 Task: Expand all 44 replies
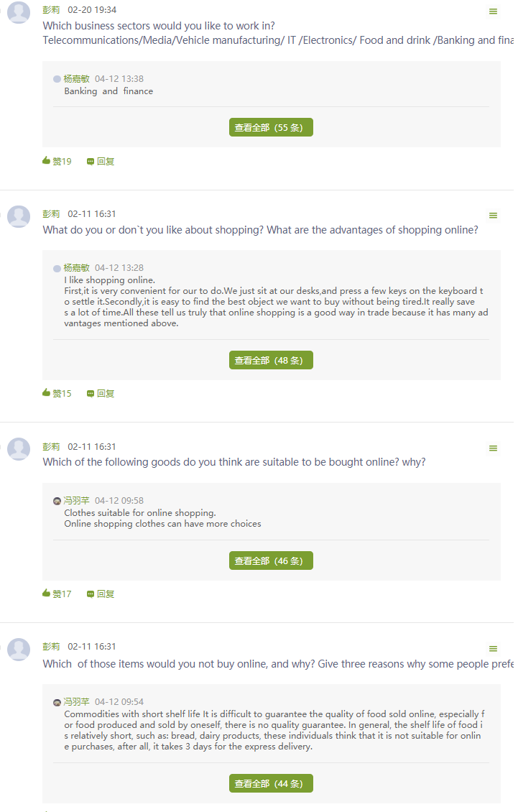pos(271,783)
